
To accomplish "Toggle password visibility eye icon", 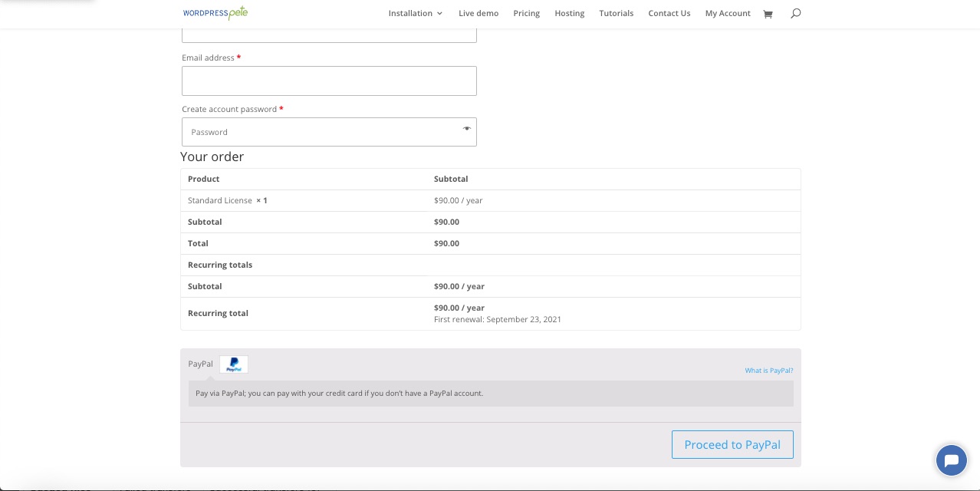I will point(466,129).
